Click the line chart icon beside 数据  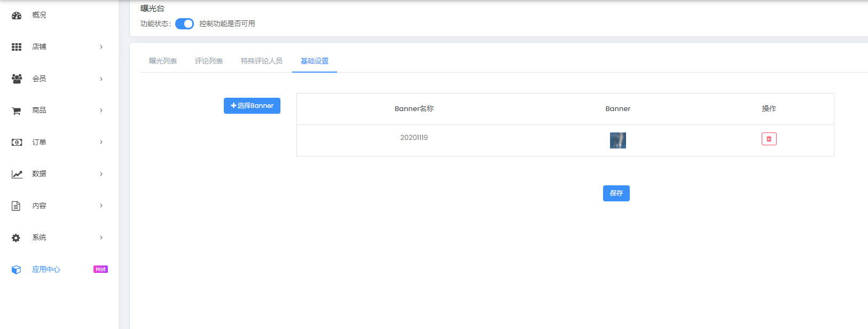17,174
